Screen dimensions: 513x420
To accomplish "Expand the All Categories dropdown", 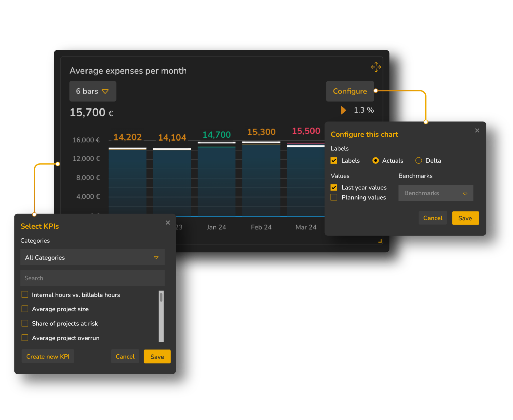I will pyautogui.click(x=93, y=257).
